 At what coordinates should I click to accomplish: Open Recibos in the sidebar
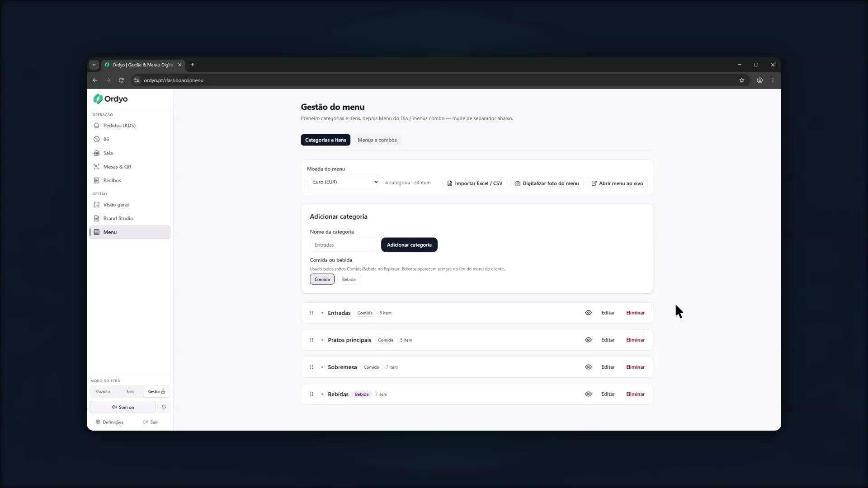pyautogui.click(x=130, y=180)
